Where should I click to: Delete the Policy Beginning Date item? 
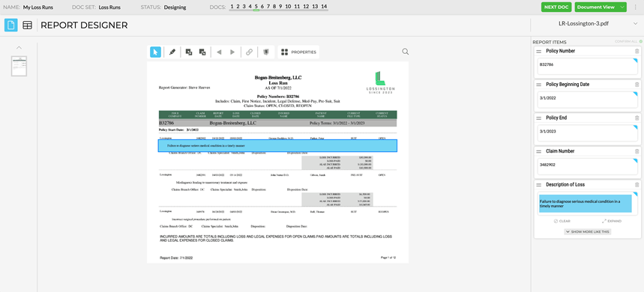[x=637, y=84]
